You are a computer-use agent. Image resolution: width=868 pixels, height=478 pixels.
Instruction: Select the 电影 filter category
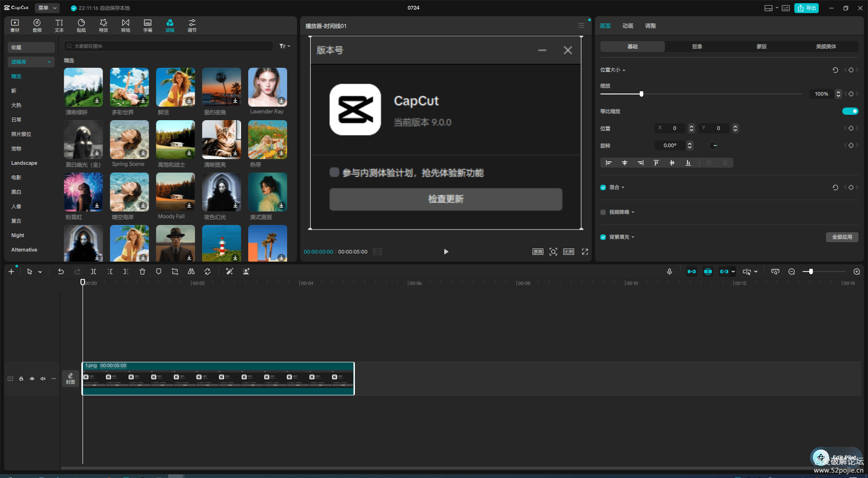click(16, 178)
